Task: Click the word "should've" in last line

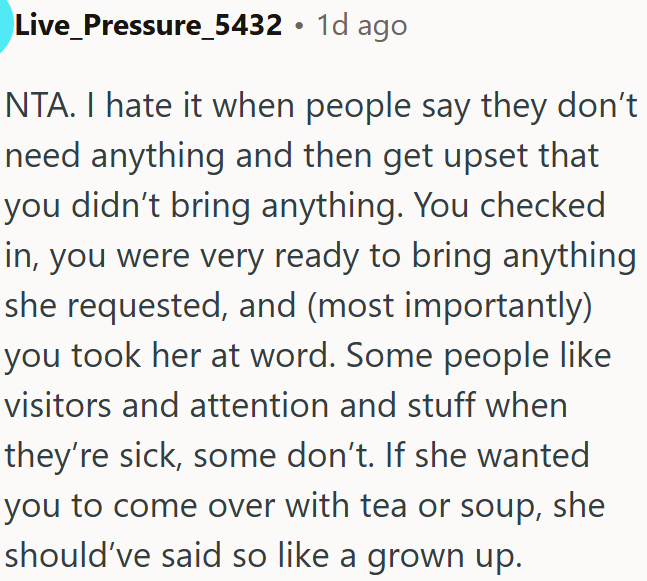Action: click(x=78, y=555)
